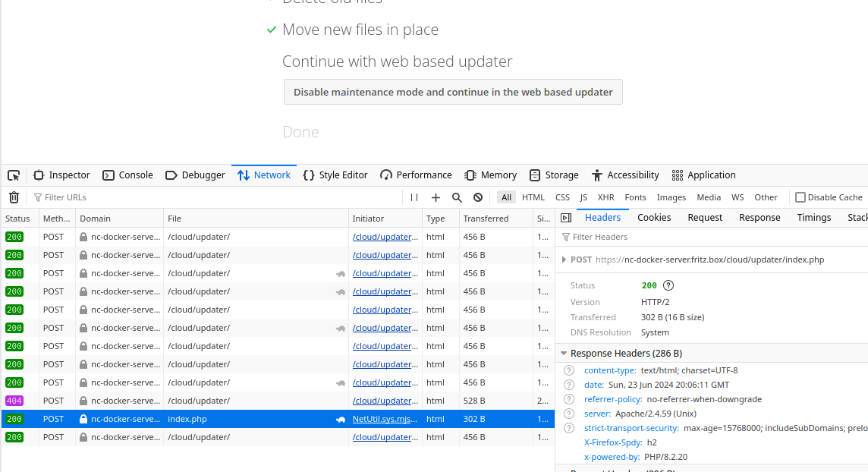The height and width of the screenshot is (472, 868).
Task: Sort by the Domain column header
Action: point(120,219)
